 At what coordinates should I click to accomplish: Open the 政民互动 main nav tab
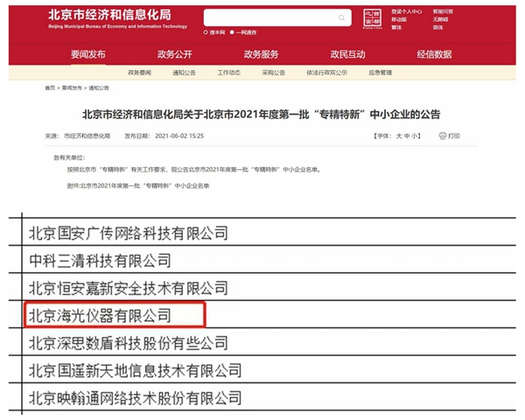[347, 54]
